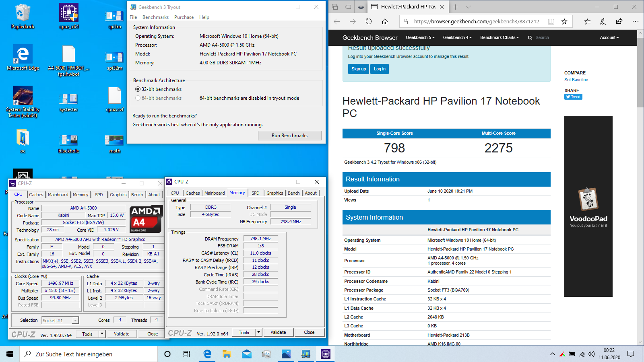Viewport: 644px width, 362px height.
Task: Switch to Mainboard tab in left CPU-Z window
Action: 58,195
